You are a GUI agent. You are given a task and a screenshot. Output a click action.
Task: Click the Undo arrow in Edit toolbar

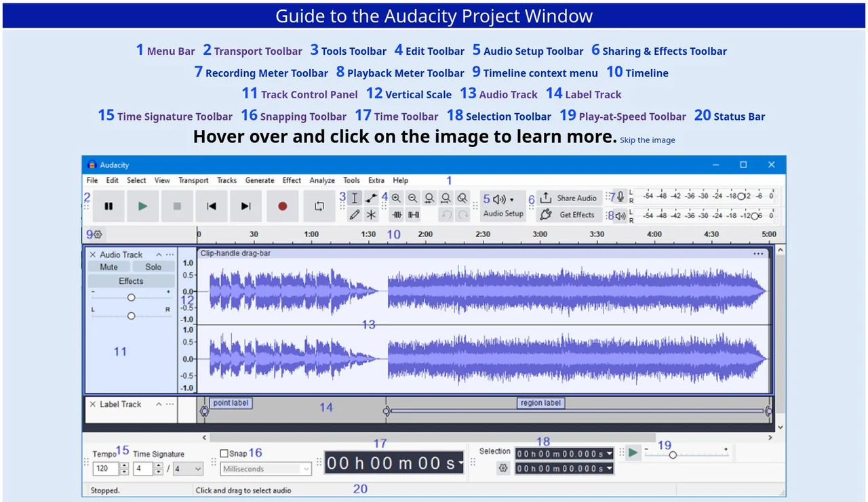pos(446,215)
